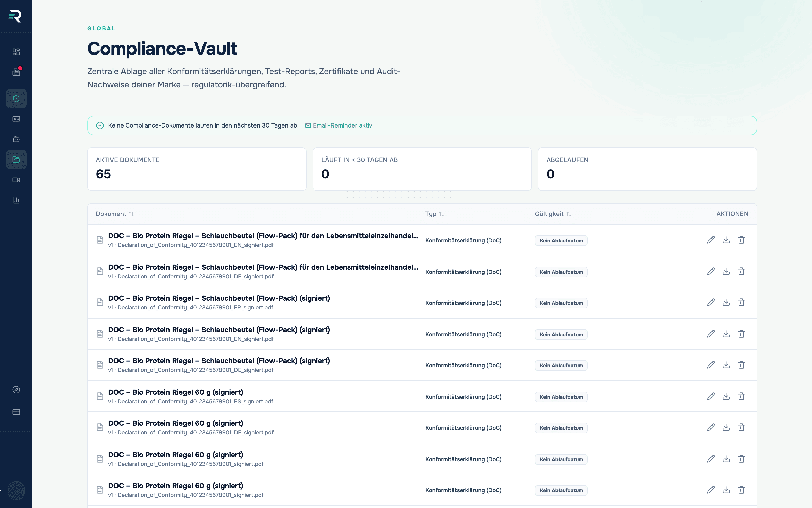Click Konformitätserklärung (DoC) in the FR_signiert.pdf row

[x=463, y=303]
